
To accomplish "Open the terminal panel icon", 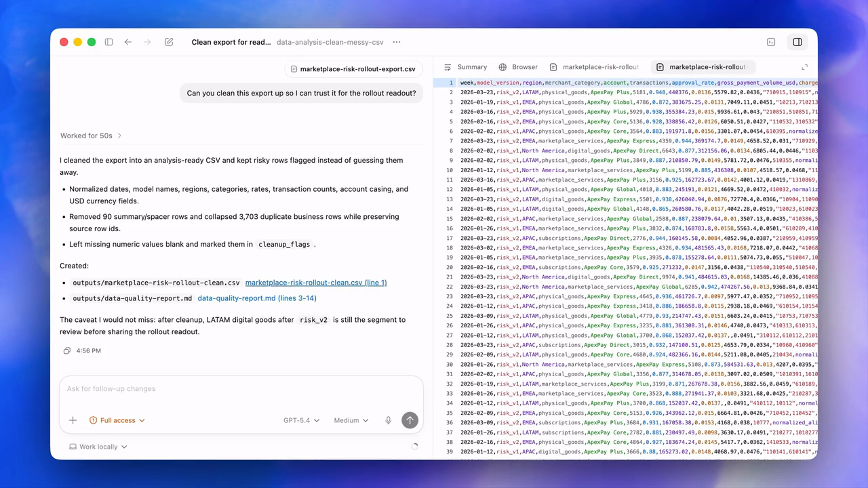I will pos(771,42).
